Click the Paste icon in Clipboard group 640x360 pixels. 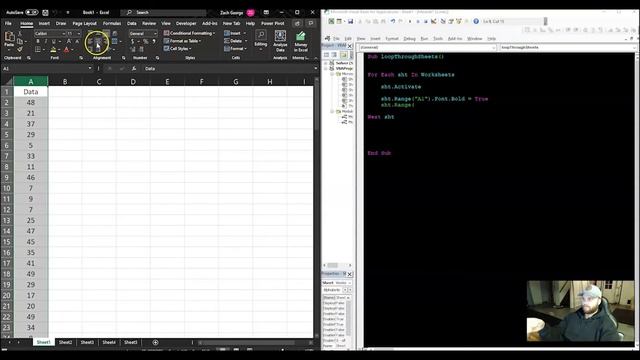tap(9, 37)
